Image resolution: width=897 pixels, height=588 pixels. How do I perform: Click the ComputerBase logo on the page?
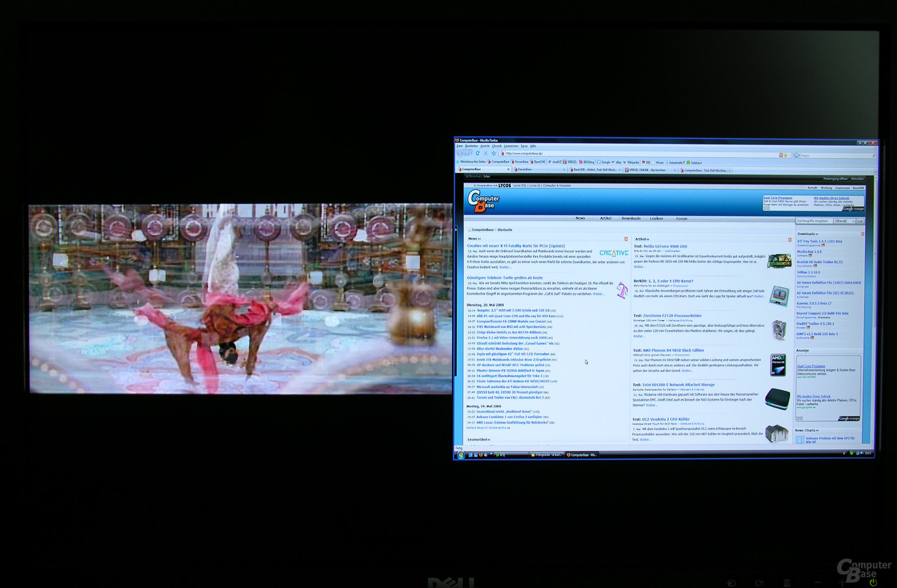pyautogui.click(x=484, y=200)
